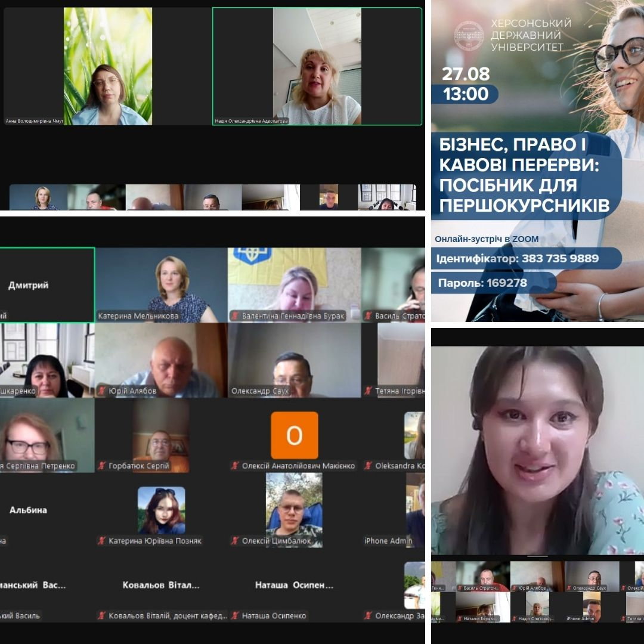Select main speaker video in bottom-right window
This screenshot has width=644, height=644.
[x=538, y=451]
